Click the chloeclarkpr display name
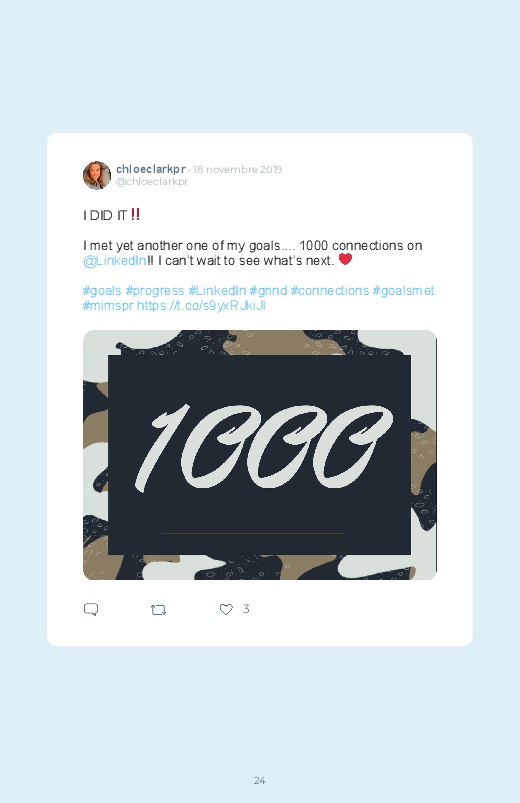Image resolution: width=520 pixels, height=803 pixels. point(151,169)
